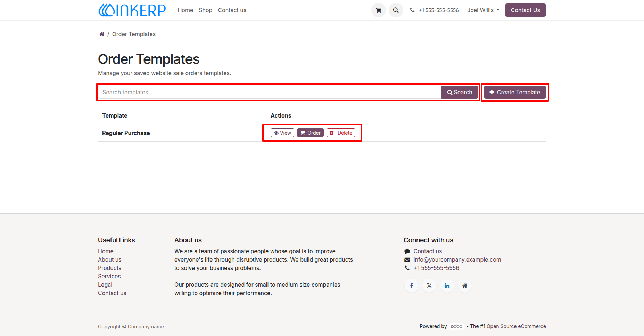The width and height of the screenshot is (644, 336).
Task: Open the Home link in Useful Links
Action: point(106,251)
